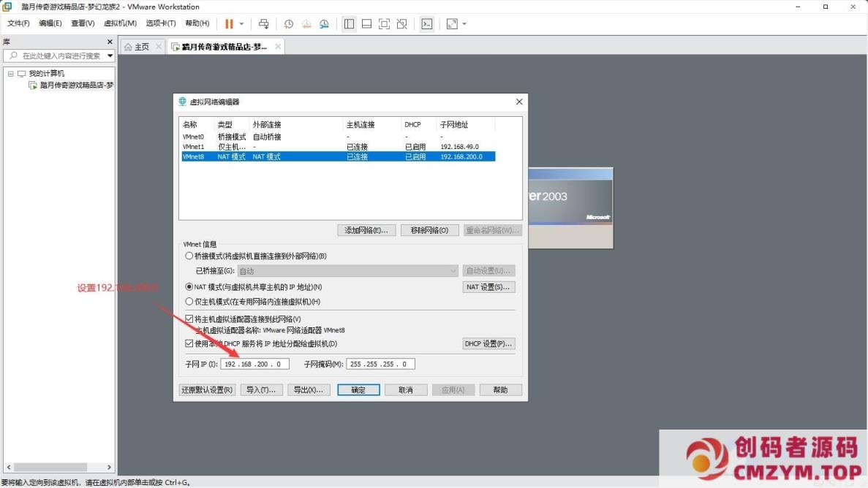Click the 子网IP input field
868x488 pixels.
tap(254, 363)
